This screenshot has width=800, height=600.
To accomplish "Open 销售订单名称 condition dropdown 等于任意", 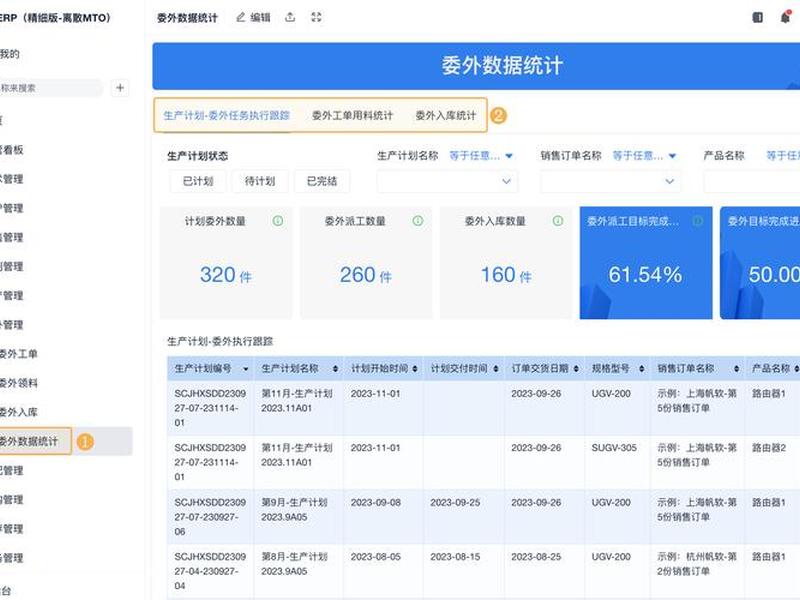I will 644,156.
